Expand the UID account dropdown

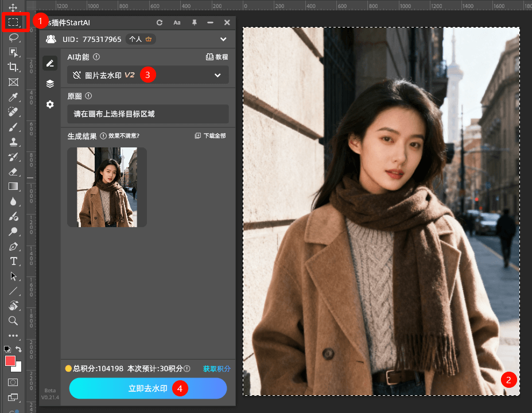click(224, 39)
